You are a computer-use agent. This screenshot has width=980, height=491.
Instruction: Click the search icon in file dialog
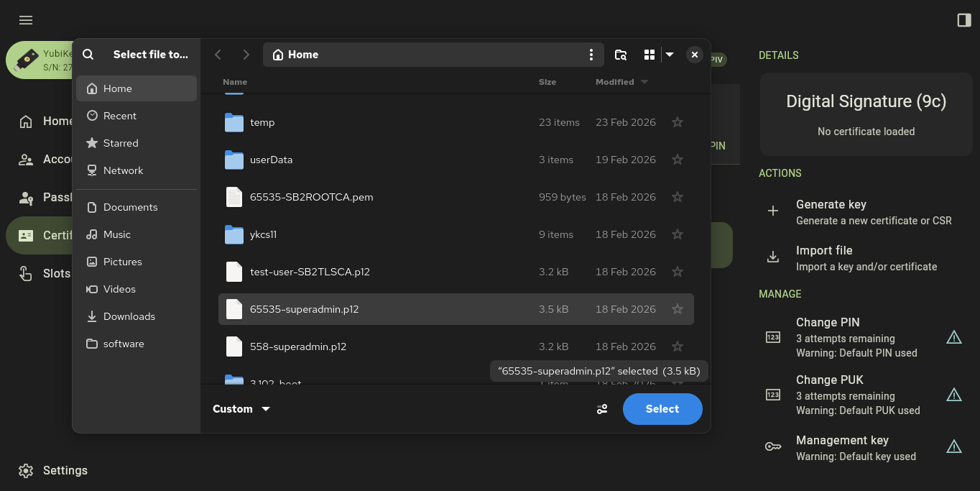pos(88,55)
